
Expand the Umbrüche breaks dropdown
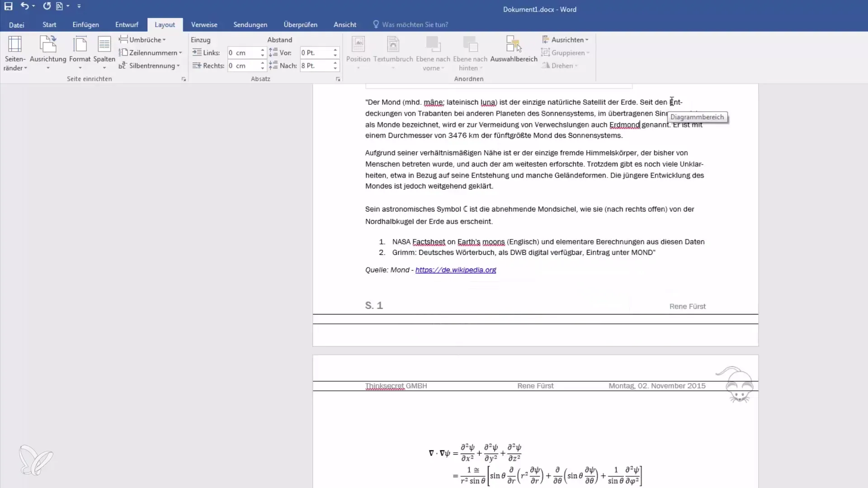pos(142,40)
